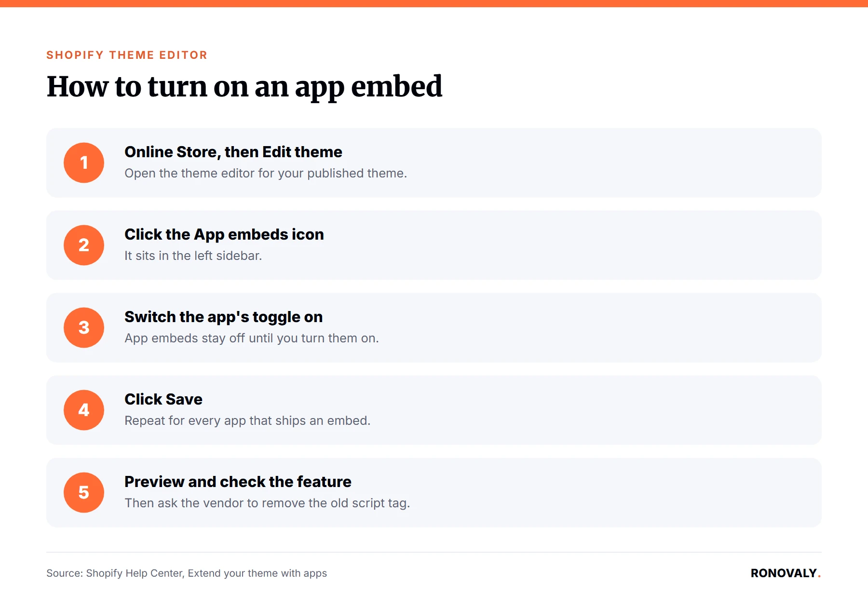The image size is (868, 609).
Task: Select the 'Click the App embeds icon' title
Action: (224, 234)
